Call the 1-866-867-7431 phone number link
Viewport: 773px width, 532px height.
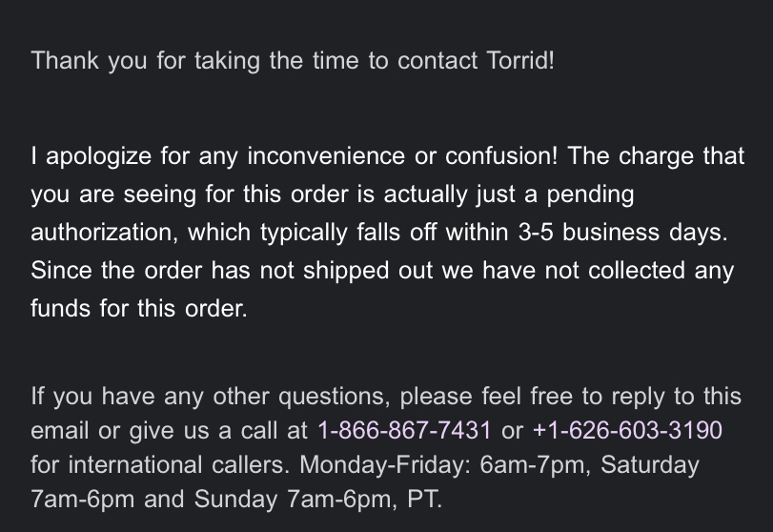click(403, 431)
